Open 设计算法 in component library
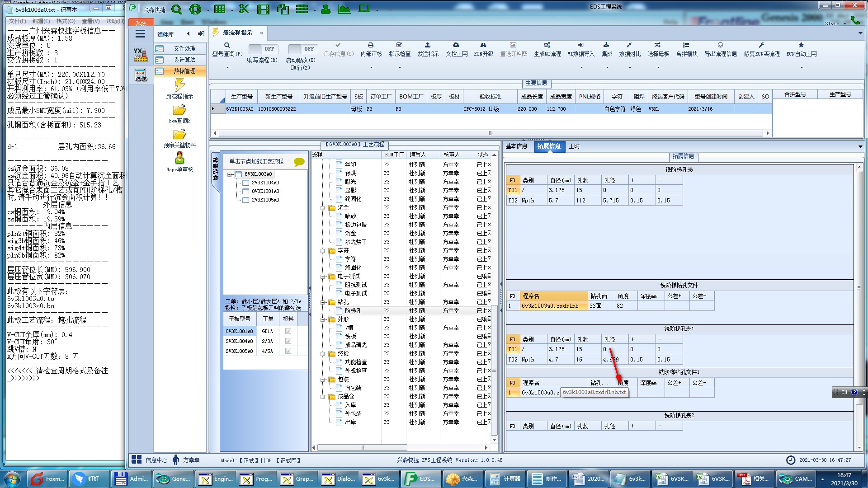868x488 pixels. (x=180, y=60)
